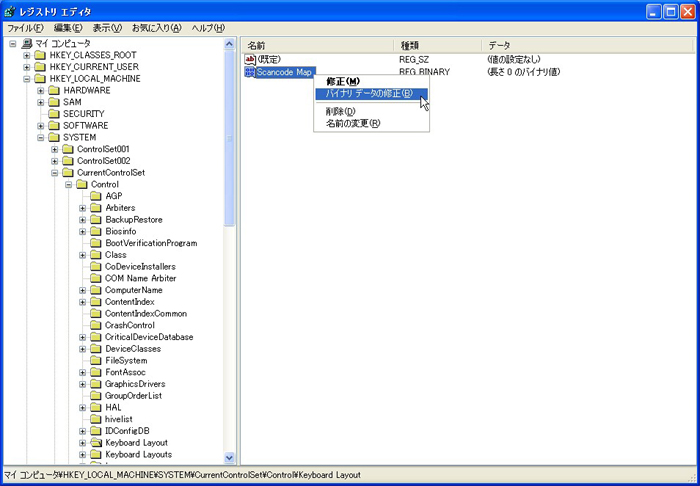Expand the HKEY_CURRENT_USER node
700x486 pixels.
tap(27, 67)
